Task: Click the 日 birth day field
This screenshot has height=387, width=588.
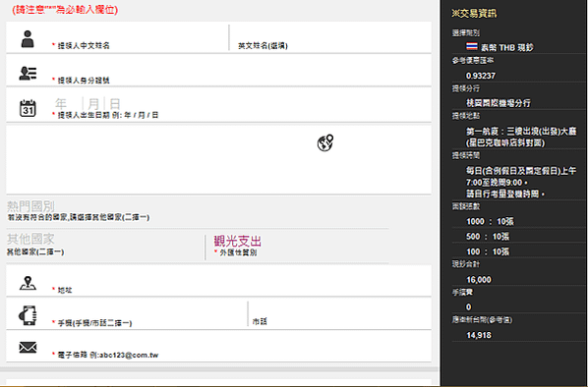Action: tap(115, 103)
